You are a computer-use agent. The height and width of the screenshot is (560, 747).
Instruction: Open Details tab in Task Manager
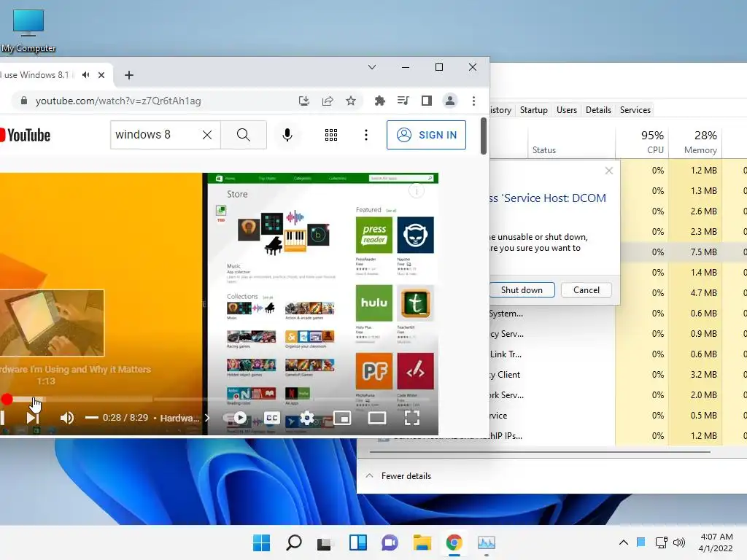[598, 110]
